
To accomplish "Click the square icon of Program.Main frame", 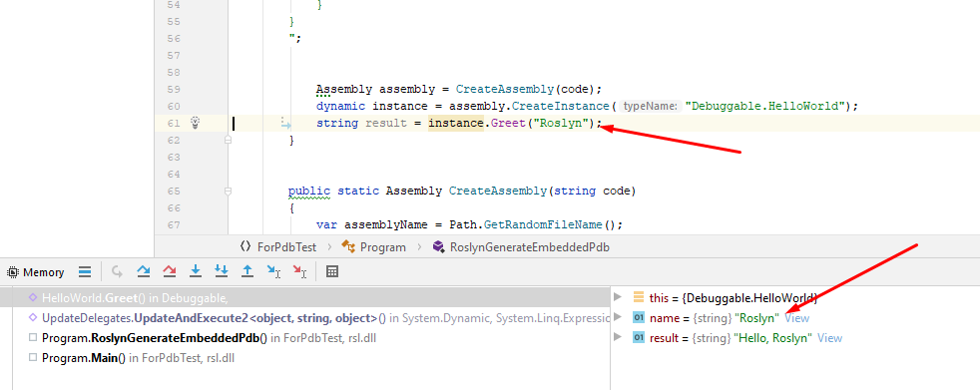I will 33,358.
